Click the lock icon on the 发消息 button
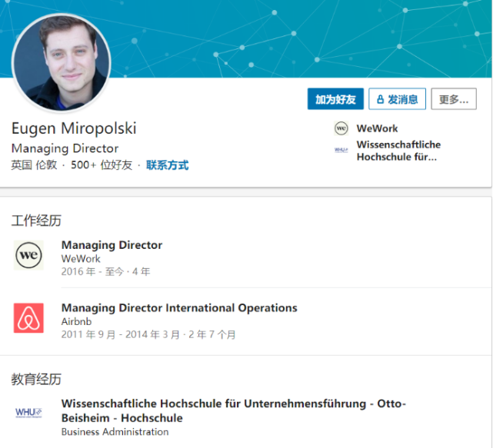The width and height of the screenshot is (493, 448). (x=381, y=99)
